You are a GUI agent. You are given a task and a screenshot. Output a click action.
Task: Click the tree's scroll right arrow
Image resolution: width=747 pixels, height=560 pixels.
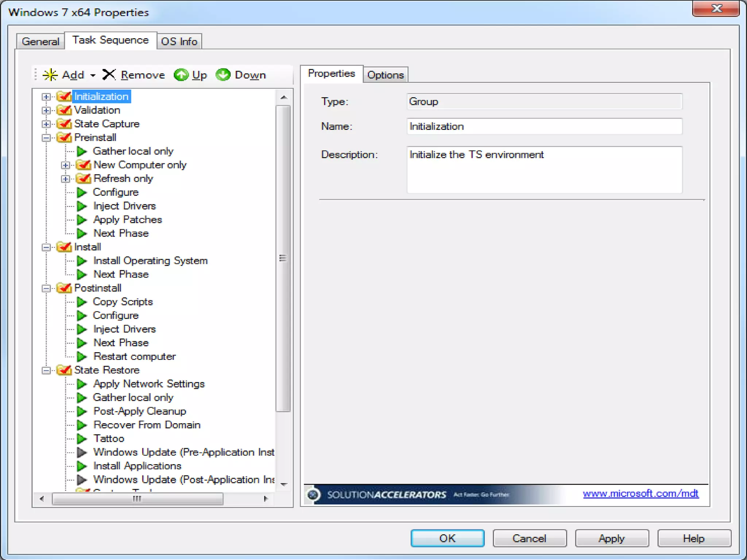(x=266, y=499)
